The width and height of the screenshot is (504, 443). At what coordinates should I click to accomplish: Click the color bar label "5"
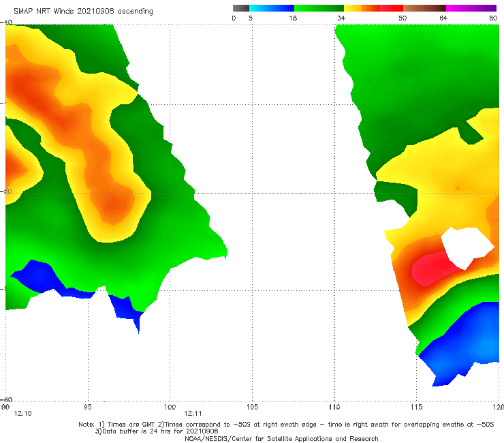(251, 18)
